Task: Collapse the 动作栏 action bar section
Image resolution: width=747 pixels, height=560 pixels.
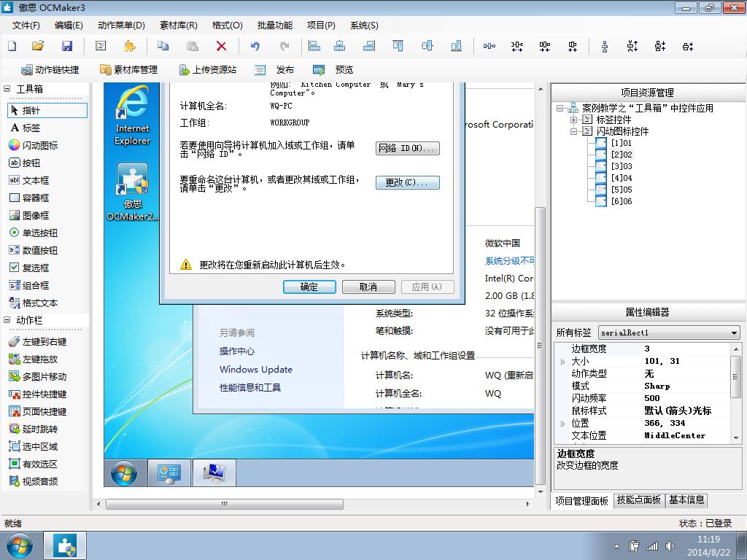Action: [7, 320]
